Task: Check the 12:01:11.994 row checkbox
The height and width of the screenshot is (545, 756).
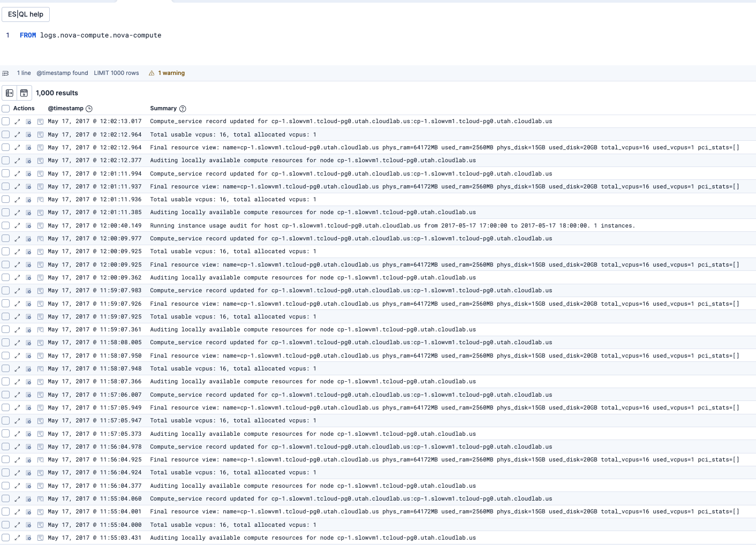Action: (6, 173)
